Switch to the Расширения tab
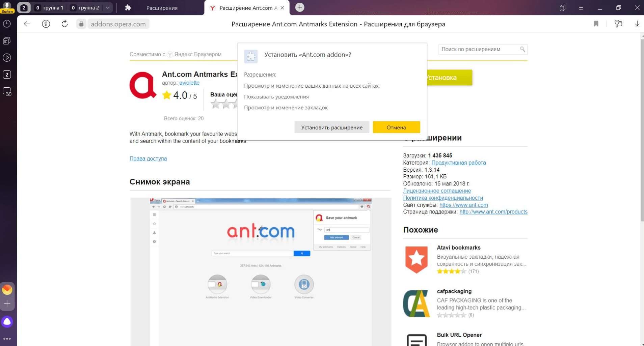Image resolution: width=644 pixels, height=346 pixels. (x=161, y=8)
